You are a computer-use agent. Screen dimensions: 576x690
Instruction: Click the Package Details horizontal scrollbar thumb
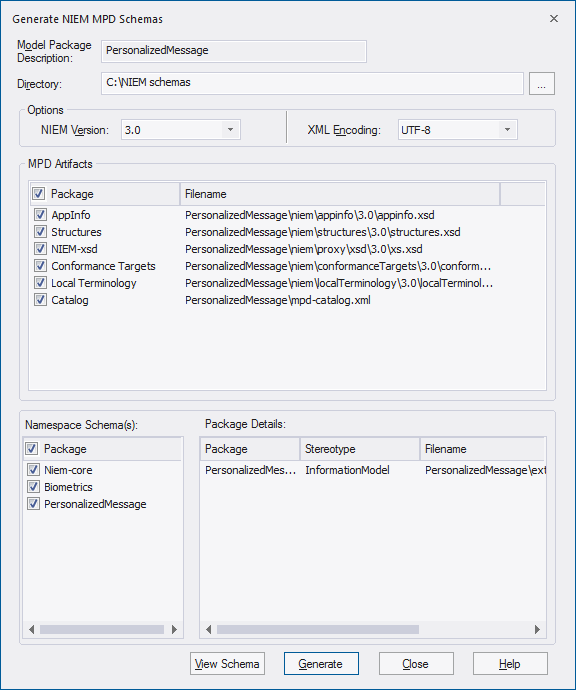tap(318, 630)
